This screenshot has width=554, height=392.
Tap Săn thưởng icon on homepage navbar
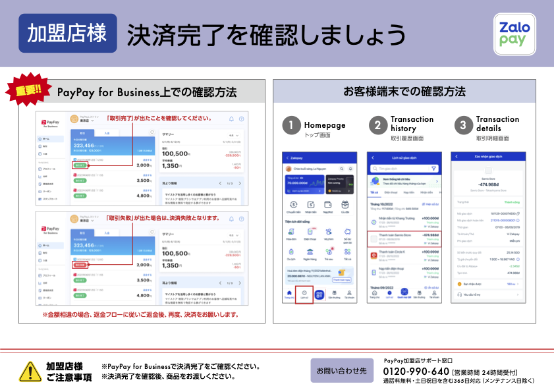[x=334, y=293]
